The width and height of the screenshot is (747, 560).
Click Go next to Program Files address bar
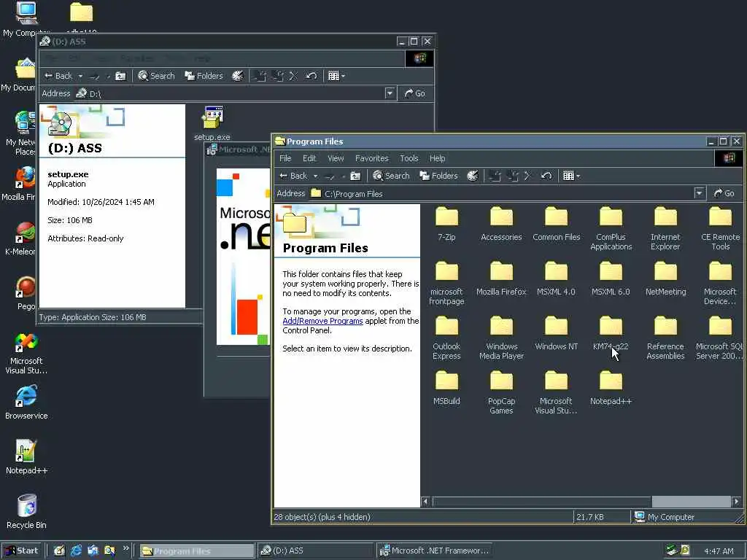click(724, 193)
